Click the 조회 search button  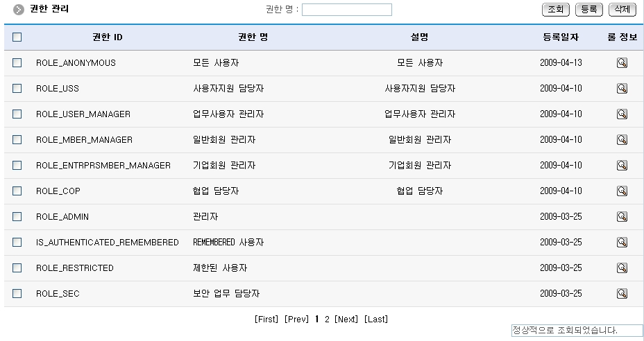pos(555,10)
